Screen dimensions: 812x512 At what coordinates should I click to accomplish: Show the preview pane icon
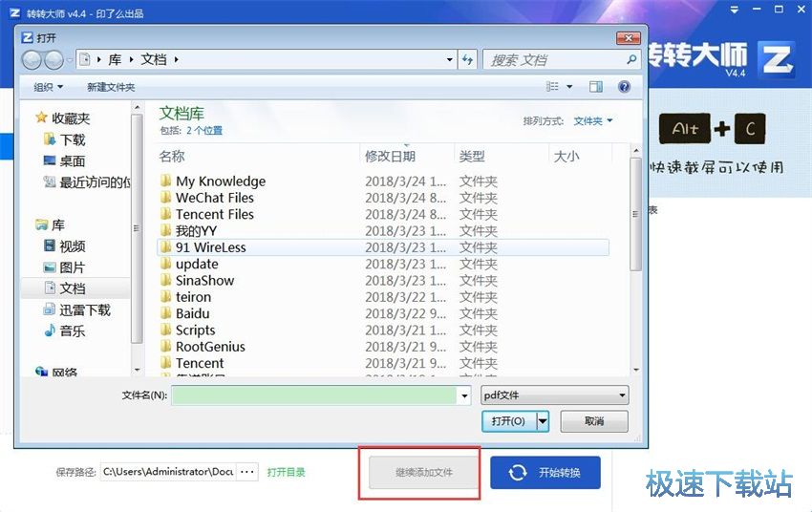[x=596, y=87]
